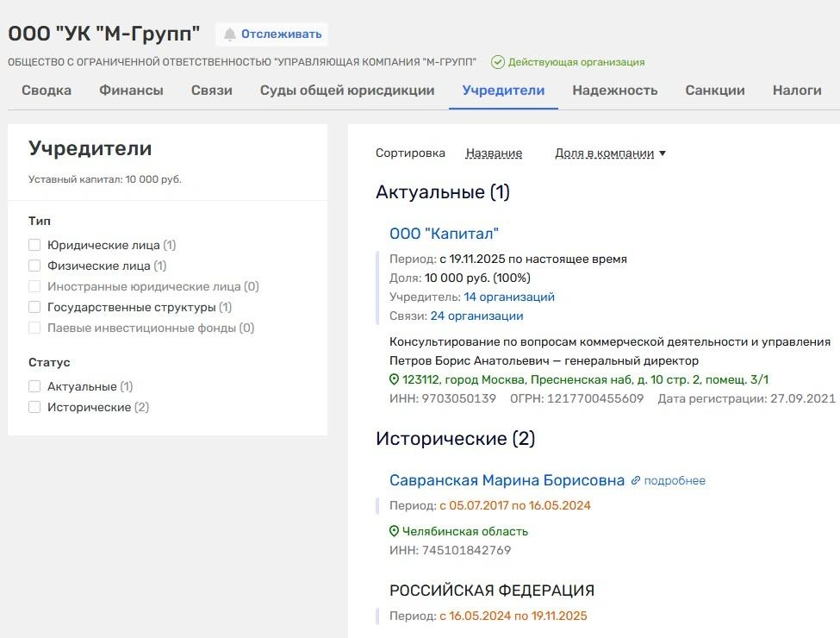Tick the Физические лица checkbox
Screen dimensions: 840x638
pos(34,266)
